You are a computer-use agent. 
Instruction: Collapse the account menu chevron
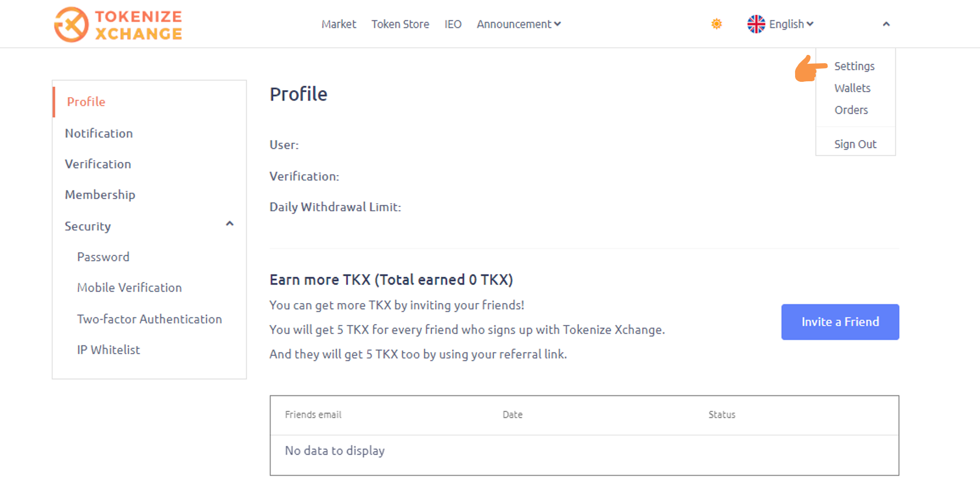886,24
